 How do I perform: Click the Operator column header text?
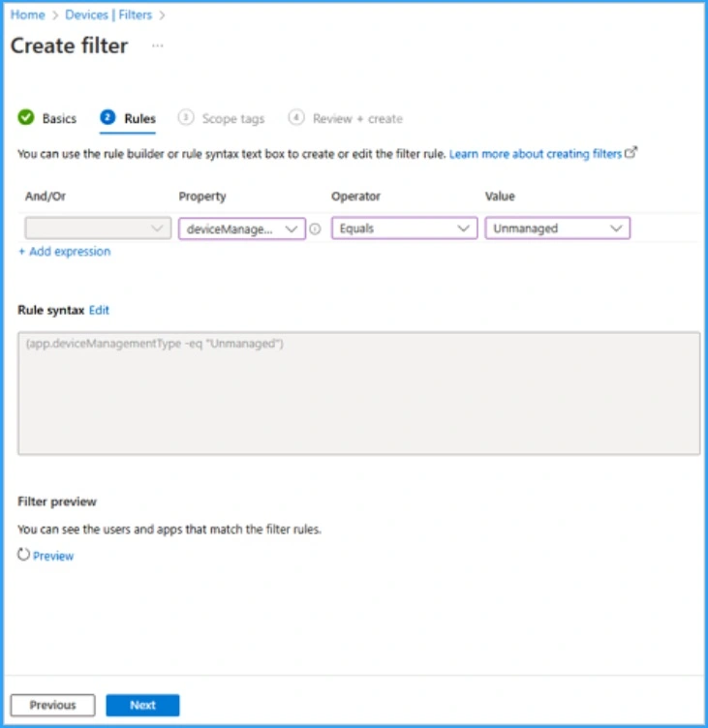[x=355, y=196]
